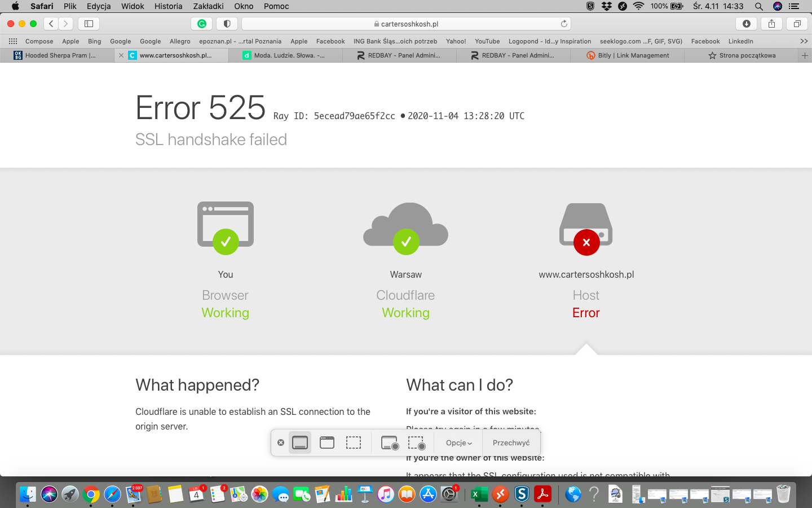Reload the page with the refresh arrow

pyautogui.click(x=563, y=24)
